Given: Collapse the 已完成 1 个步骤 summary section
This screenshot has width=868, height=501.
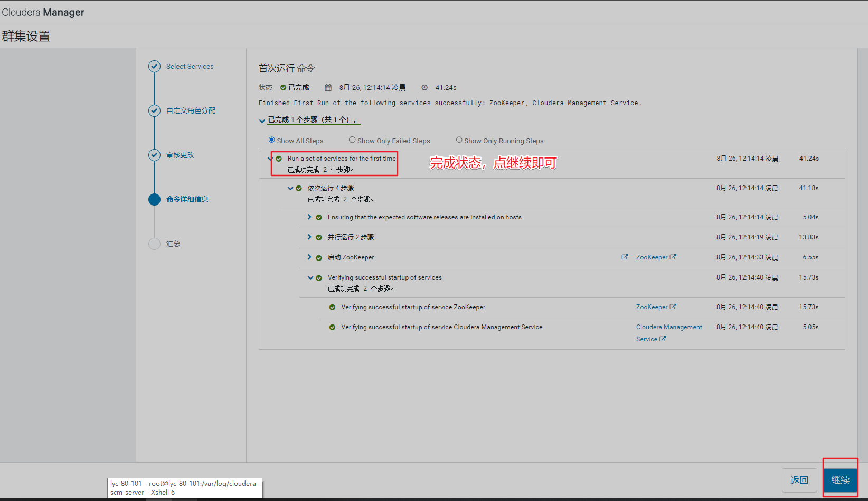Looking at the screenshot, I should click(262, 120).
